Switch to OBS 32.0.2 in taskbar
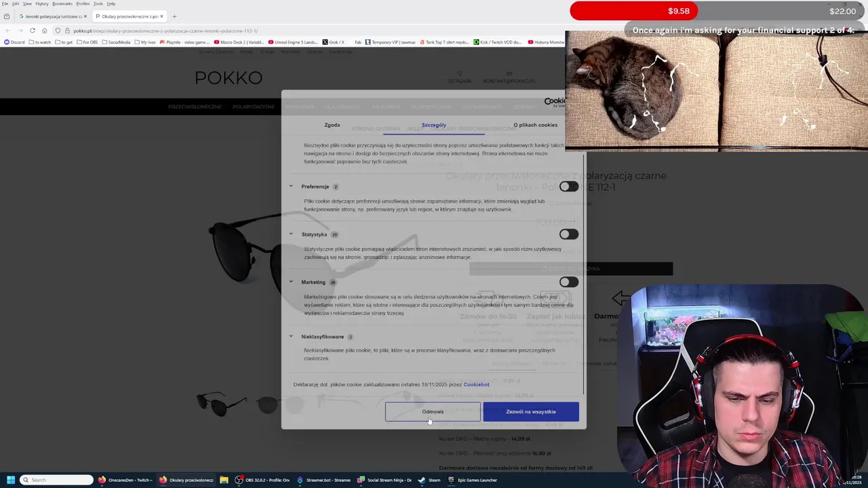This screenshot has height=488, width=868. pyautogui.click(x=262, y=480)
